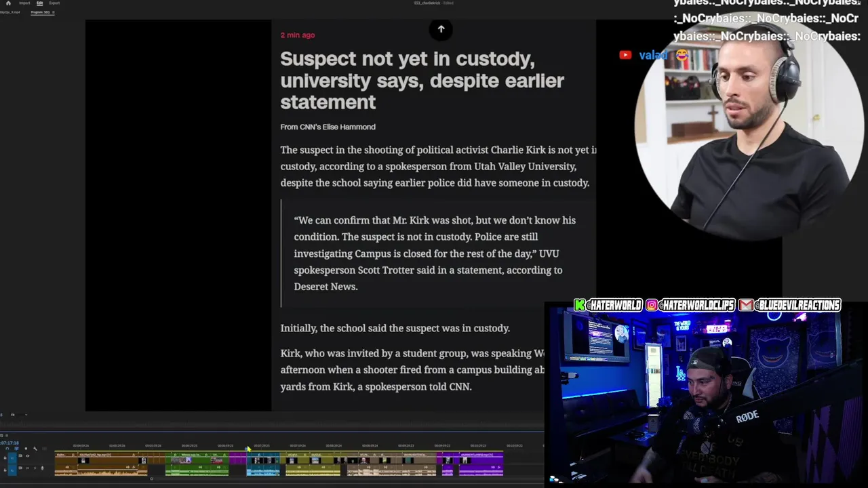The width and height of the screenshot is (868, 488).
Task: Switch to the Import workspace tab
Action: (24, 3)
